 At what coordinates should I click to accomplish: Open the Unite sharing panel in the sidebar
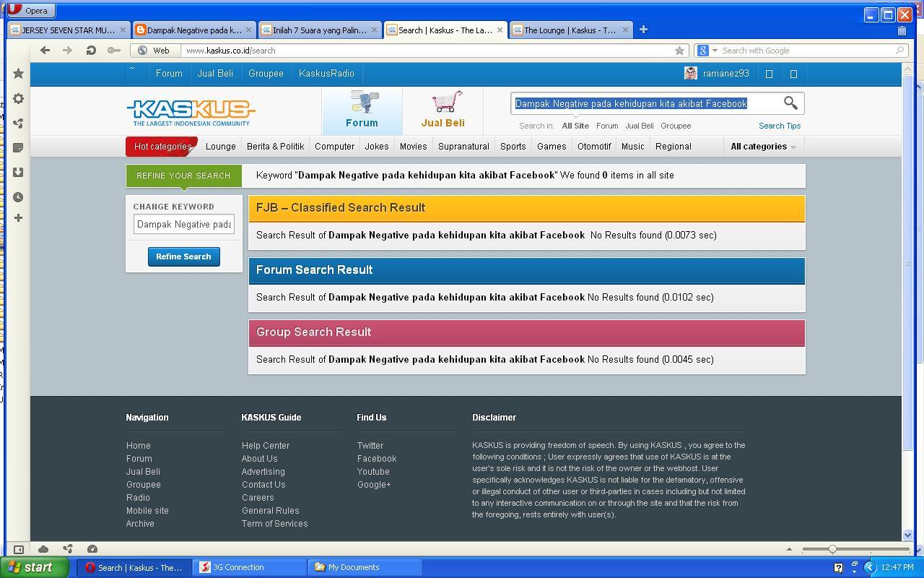(x=19, y=124)
